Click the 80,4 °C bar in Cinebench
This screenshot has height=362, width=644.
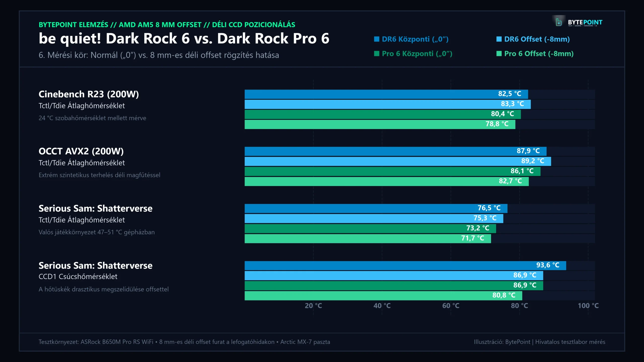coord(383,114)
